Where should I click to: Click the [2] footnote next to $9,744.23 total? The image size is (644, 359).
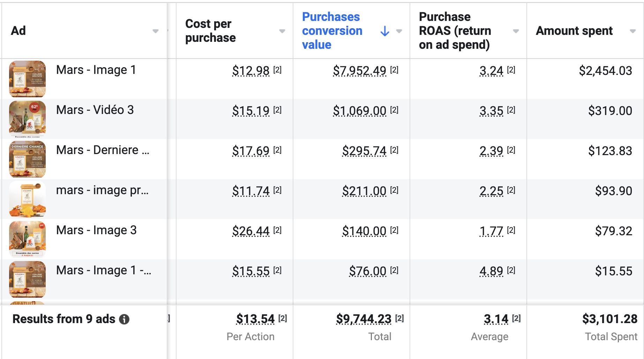point(399,318)
